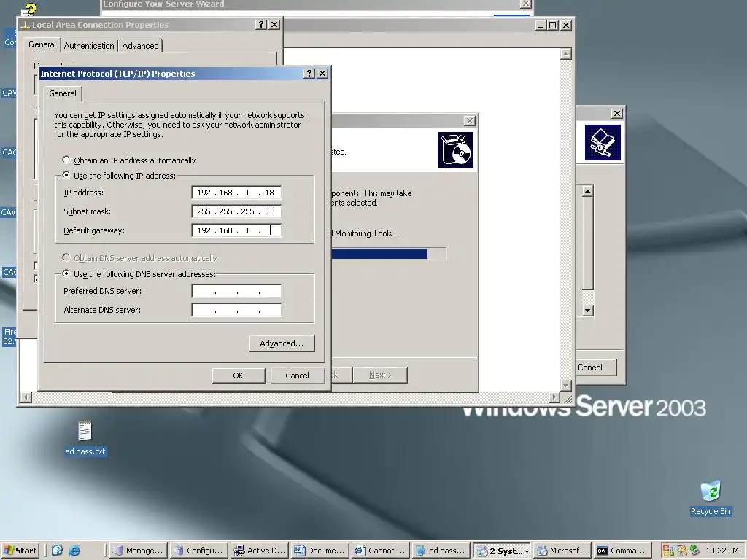The image size is (747, 560).
Task: Switch to General tab in Local Area Connection
Action: [42, 44]
